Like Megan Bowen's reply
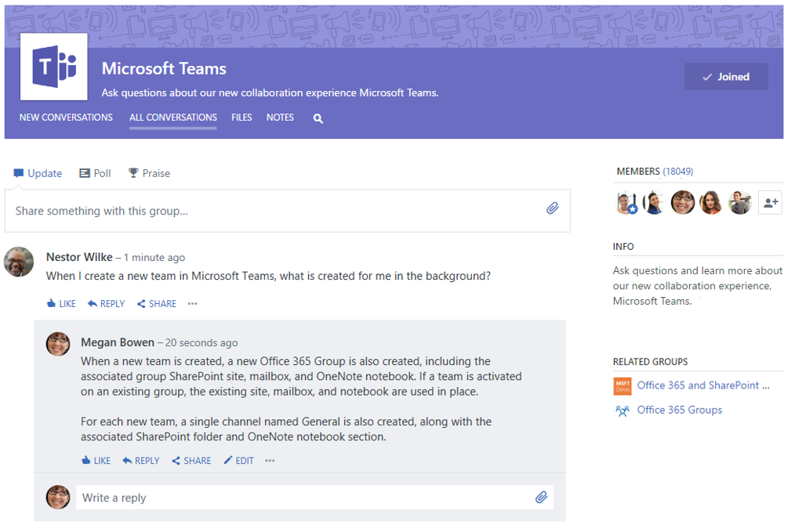The image size is (788, 532). pos(96,460)
